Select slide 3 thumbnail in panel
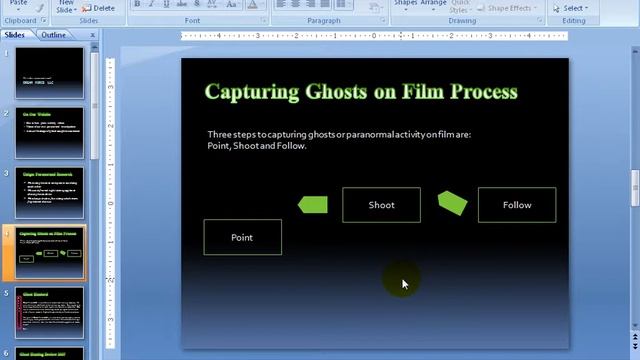The width and height of the screenshot is (640, 360). click(x=49, y=193)
